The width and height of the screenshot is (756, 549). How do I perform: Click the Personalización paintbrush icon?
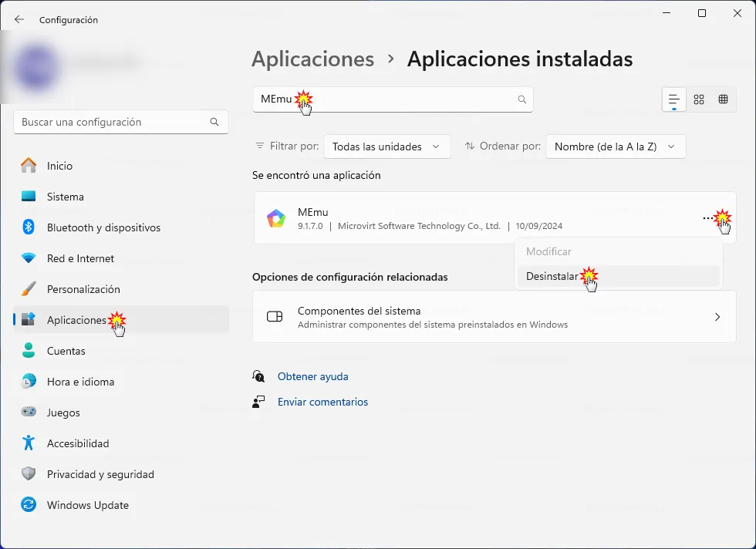[x=29, y=288]
